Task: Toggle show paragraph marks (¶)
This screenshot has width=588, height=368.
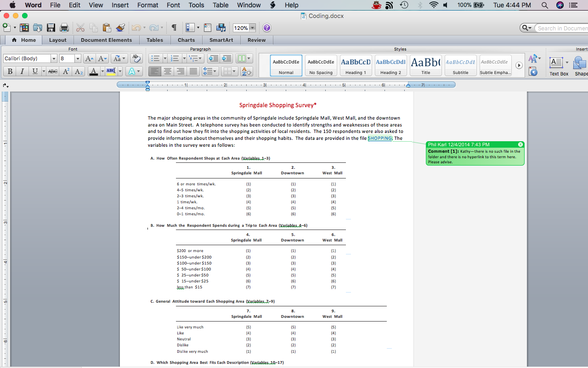Action: (x=174, y=28)
